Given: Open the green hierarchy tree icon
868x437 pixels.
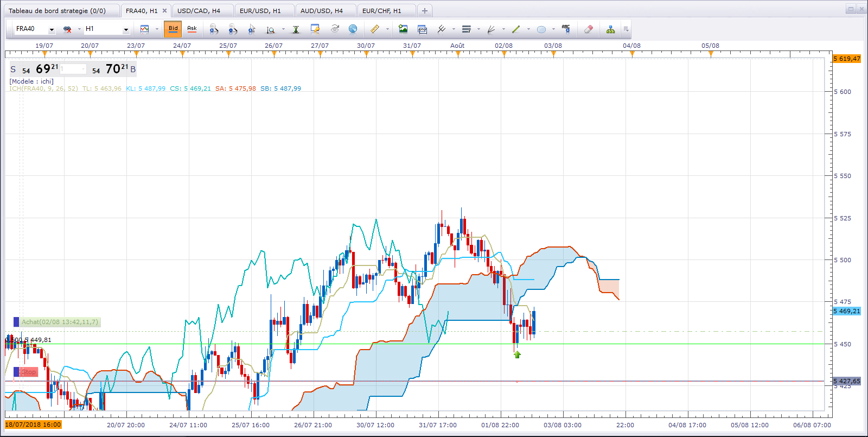Looking at the screenshot, I should [x=610, y=29].
